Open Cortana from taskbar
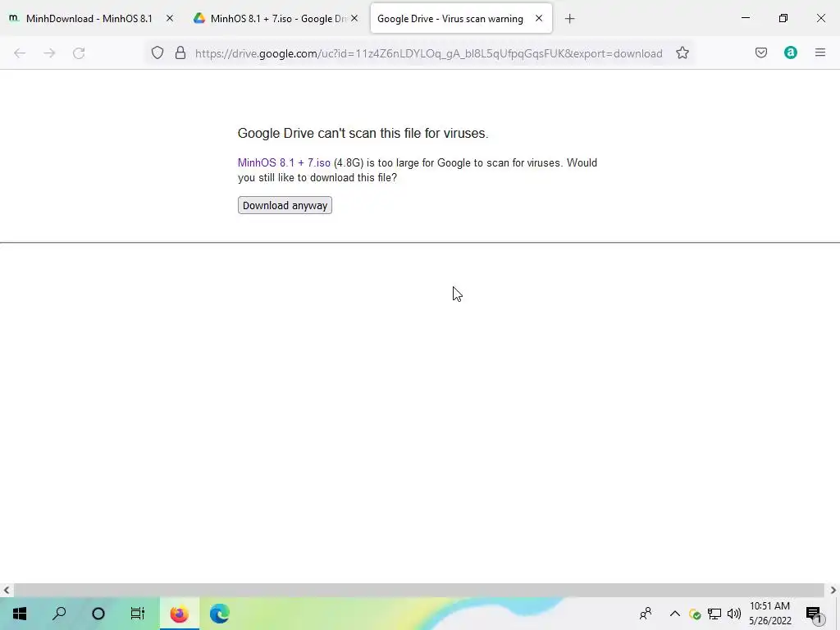 pyautogui.click(x=98, y=614)
